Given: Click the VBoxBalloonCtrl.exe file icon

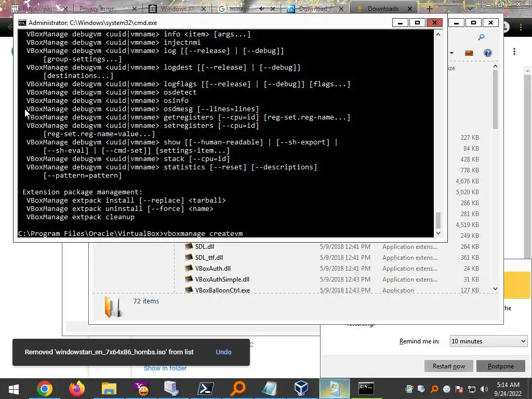Looking at the screenshot, I should pyautogui.click(x=189, y=290).
